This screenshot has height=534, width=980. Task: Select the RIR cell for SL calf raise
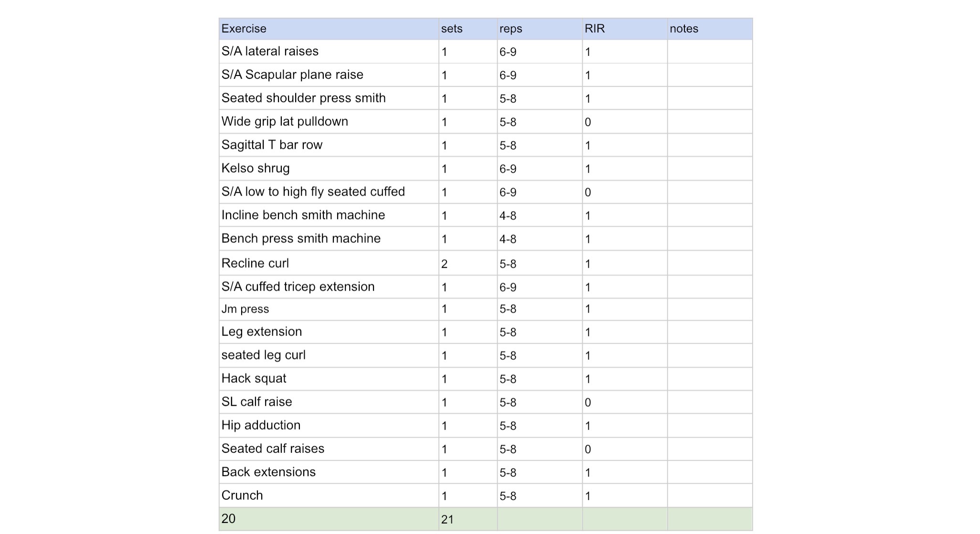pyautogui.click(x=625, y=402)
